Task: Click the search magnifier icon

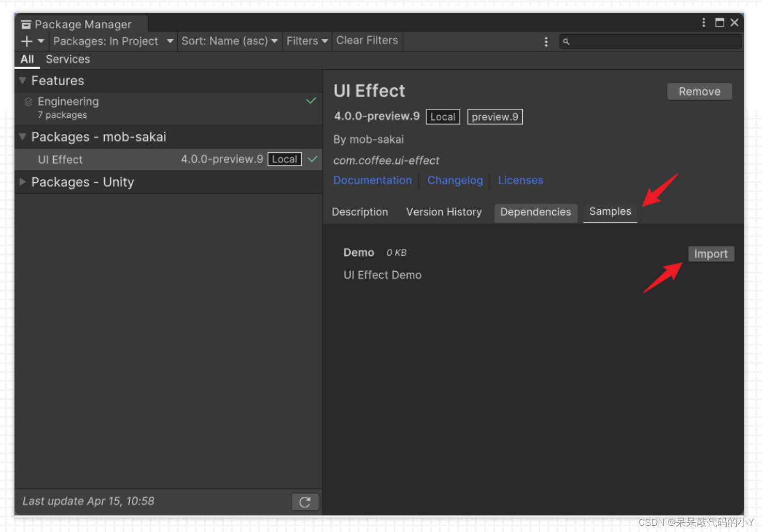Action: 566,42
